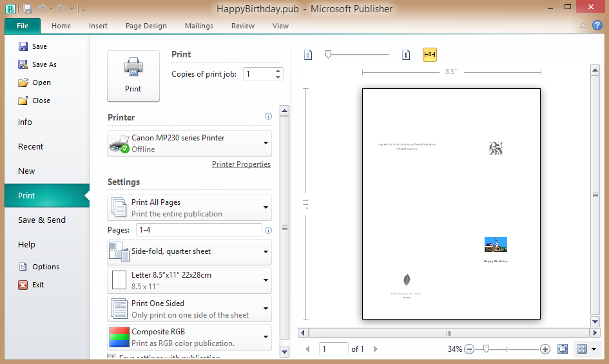
Task: Click the quick access Save icon
Action: pos(28,8)
